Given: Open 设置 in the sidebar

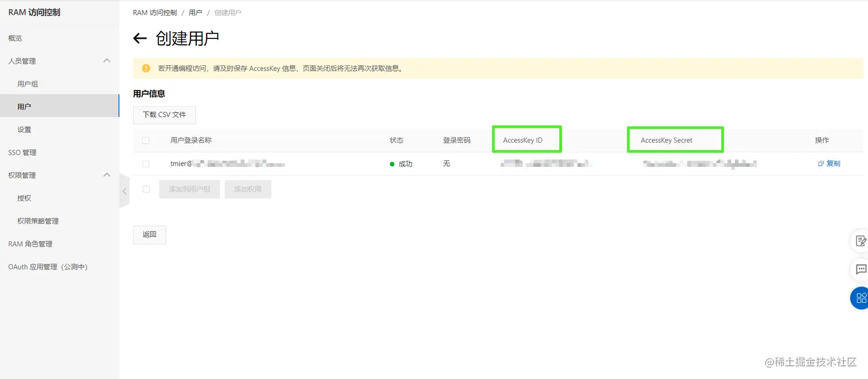Looking at the screenshot, I should [x=24, y=130].
